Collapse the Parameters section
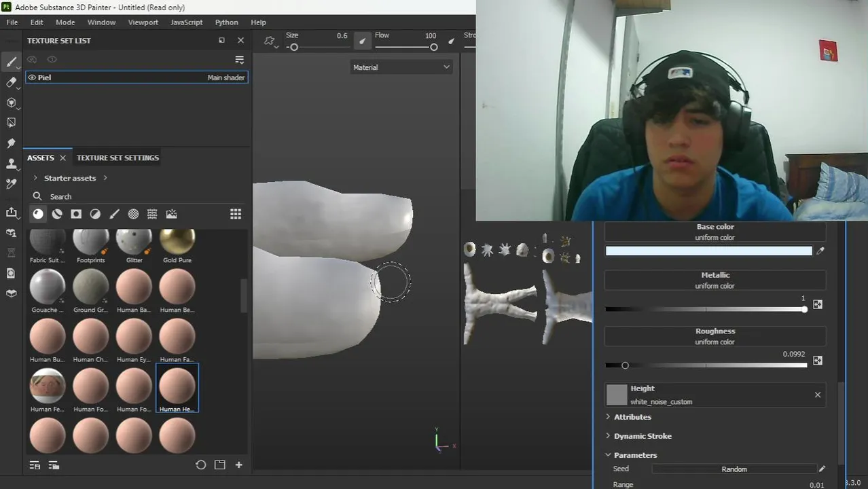This screenshot has height=489, width=868. pos(635,455)
